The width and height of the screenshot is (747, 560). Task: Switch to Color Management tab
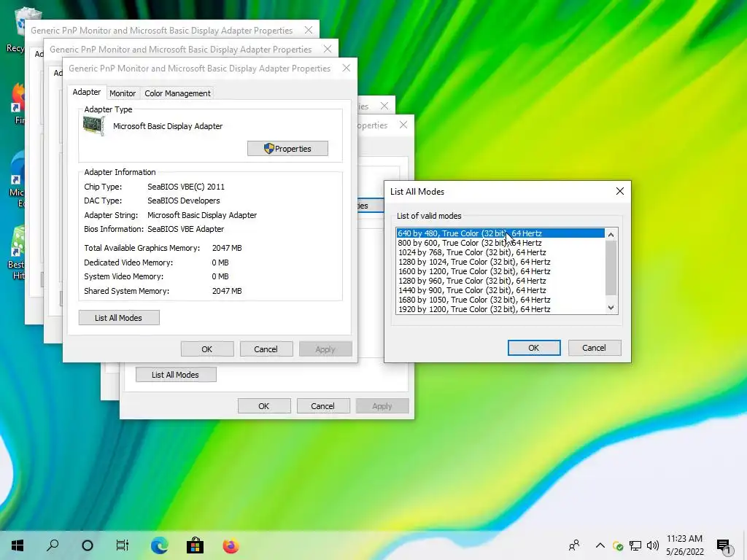coord(177,93)
